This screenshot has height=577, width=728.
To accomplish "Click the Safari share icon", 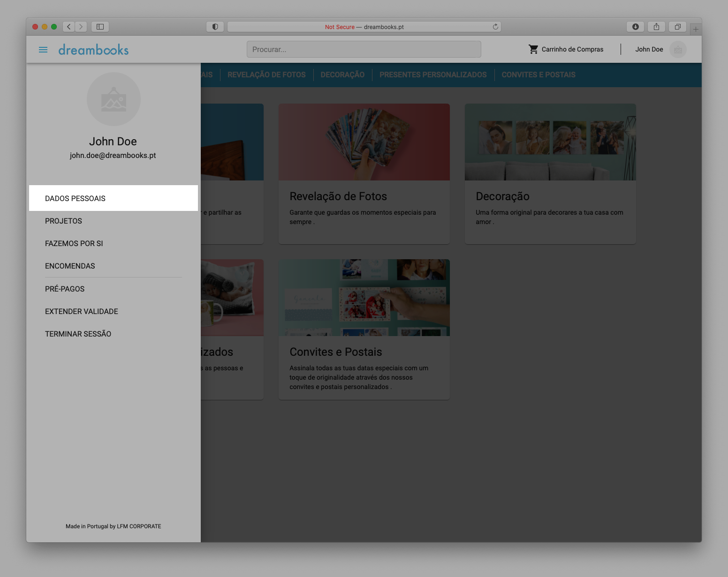I will pos(656,27).
